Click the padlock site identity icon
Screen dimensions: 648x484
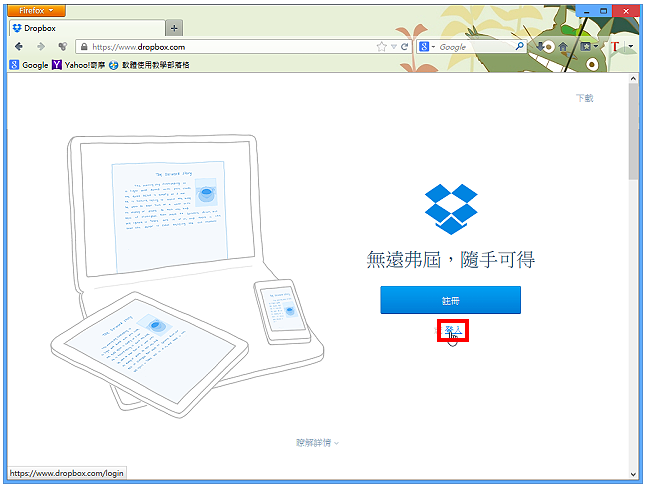(x=84, y=47)
